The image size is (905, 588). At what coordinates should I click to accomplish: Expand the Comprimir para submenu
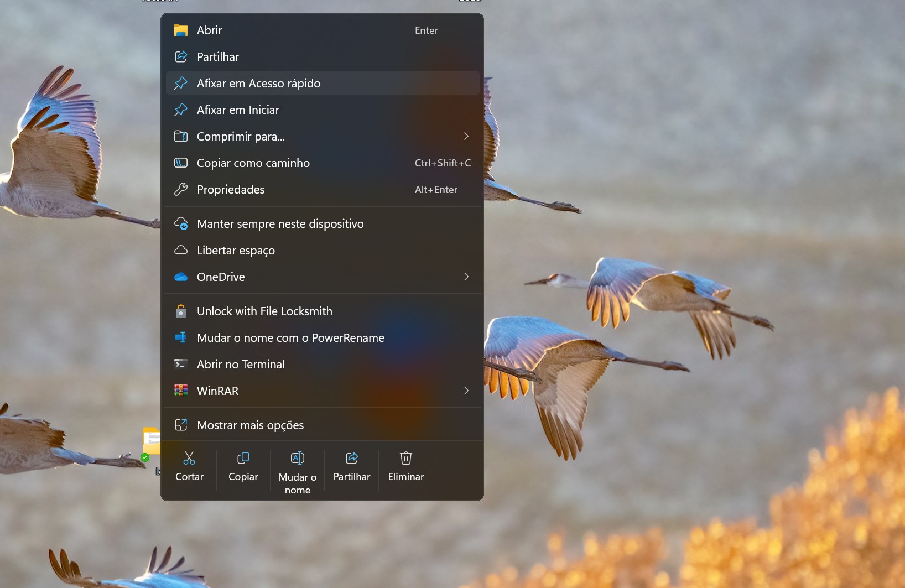(466, 136)
